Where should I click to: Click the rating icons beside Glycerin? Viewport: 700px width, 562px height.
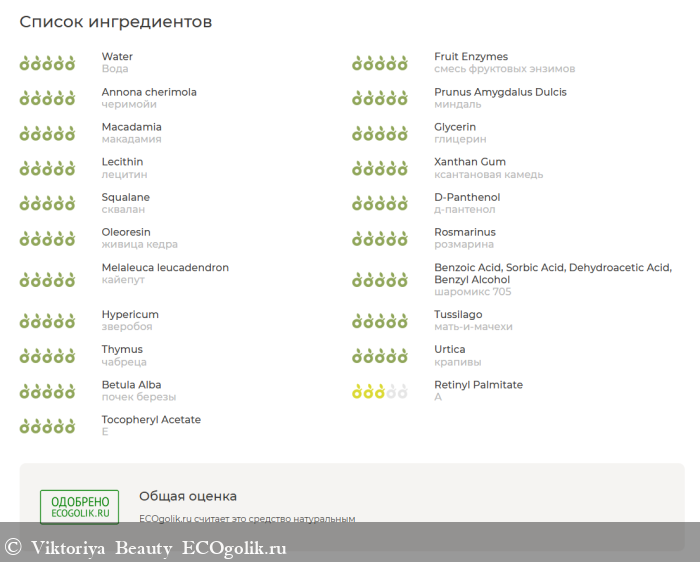[380, 133]
